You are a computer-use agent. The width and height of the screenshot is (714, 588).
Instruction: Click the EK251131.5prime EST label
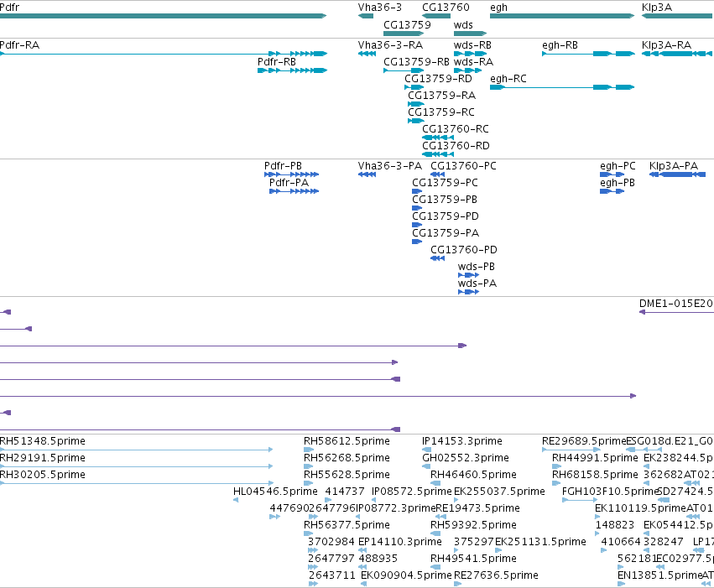(x=540, y=543)
